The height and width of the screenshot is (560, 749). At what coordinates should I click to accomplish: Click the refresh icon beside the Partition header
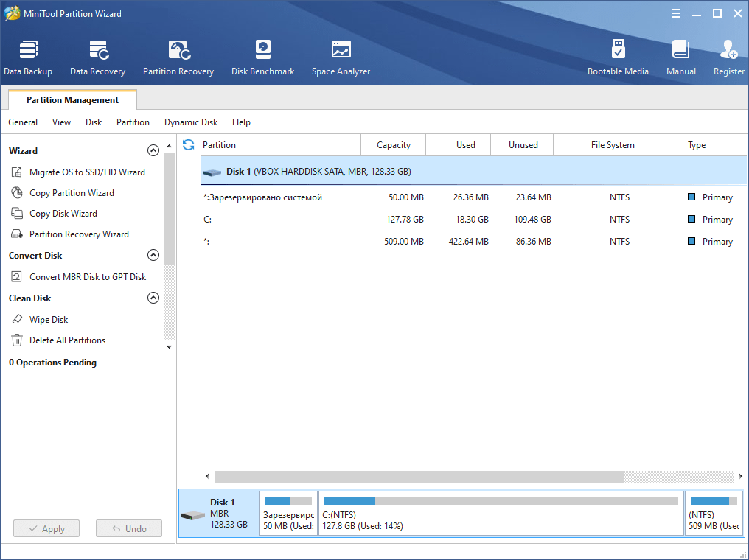[x=188, y=144]
